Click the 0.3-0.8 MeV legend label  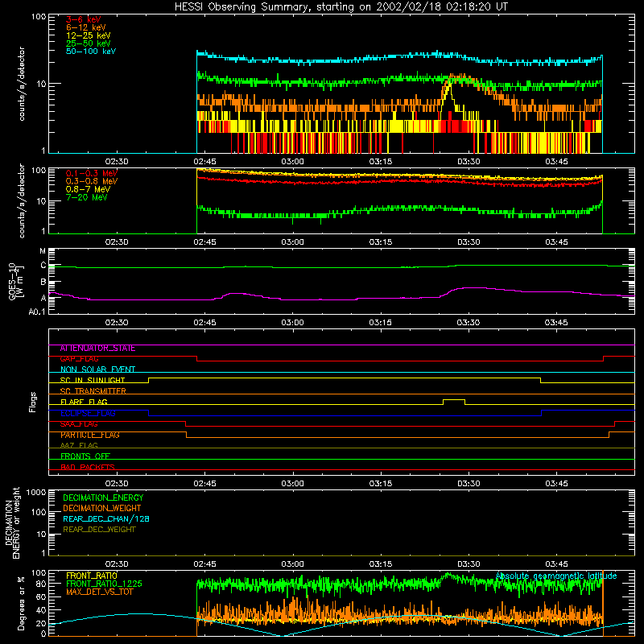tap(92, 181)
